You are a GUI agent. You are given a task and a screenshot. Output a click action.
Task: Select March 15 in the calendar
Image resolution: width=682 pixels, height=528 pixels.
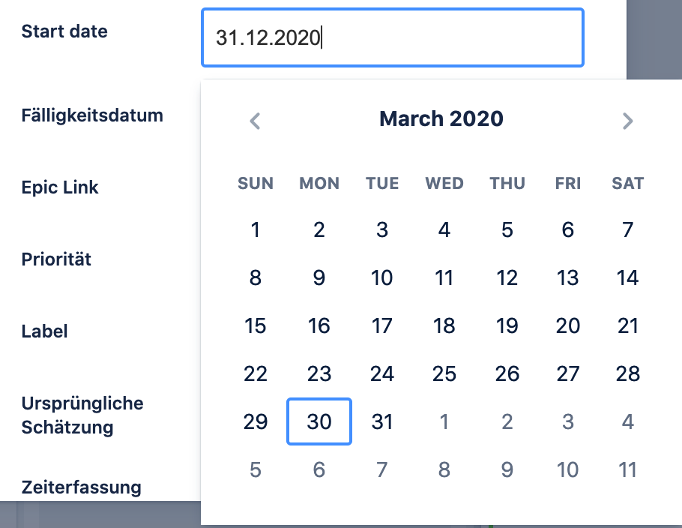(x=255, y=326)
